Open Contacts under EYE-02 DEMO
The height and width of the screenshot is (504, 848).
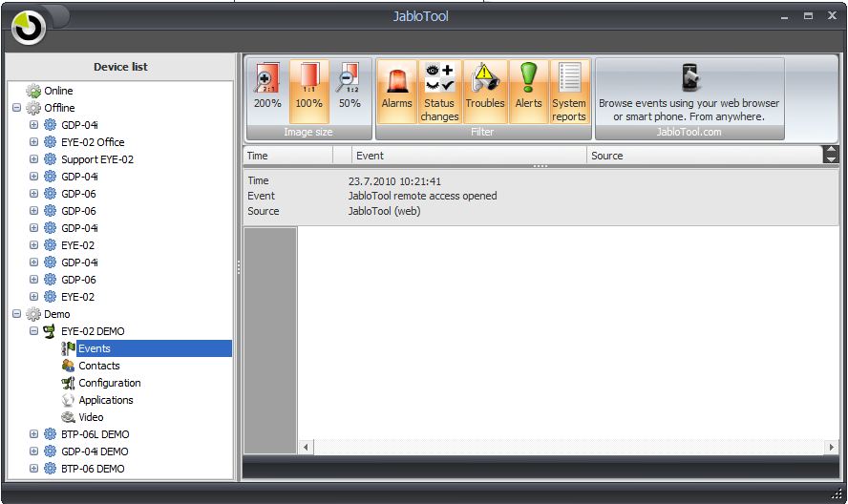pyautogui.click(x=98, y=366)
